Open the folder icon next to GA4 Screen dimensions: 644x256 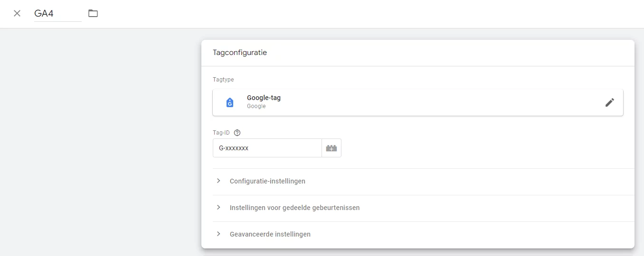[93, 13]
